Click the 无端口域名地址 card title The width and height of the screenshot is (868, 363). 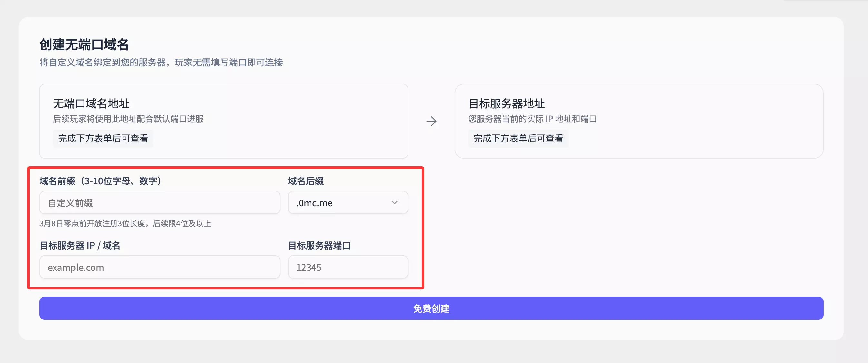pos(91,103)
